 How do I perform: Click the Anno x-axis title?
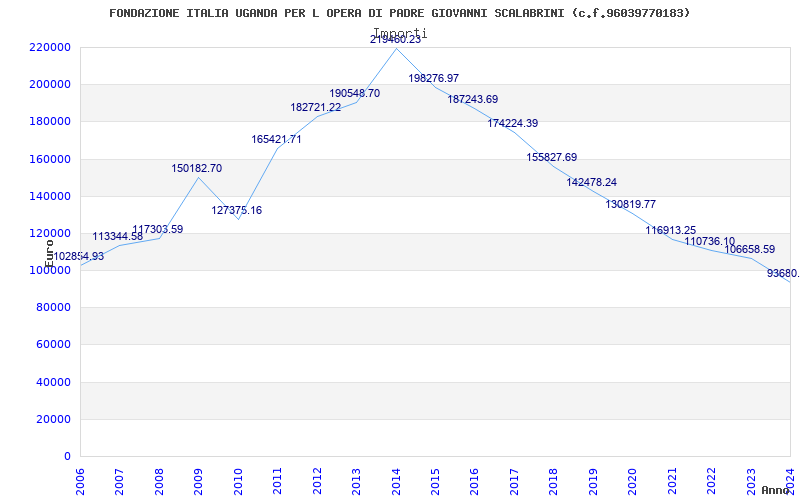(x=776, y=490)
